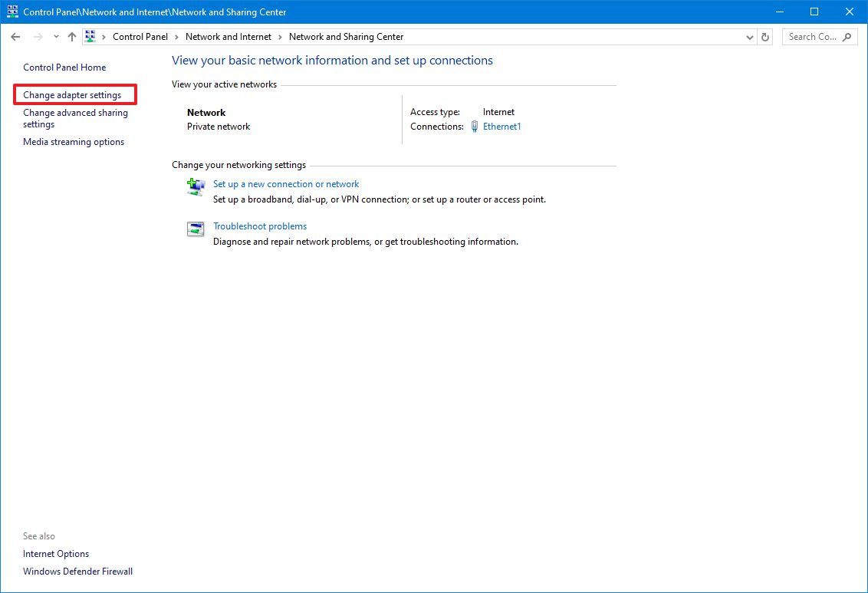The height and width of the screenshot is (593, 868).
Task: Open Media streaming options
Action: 73,141
